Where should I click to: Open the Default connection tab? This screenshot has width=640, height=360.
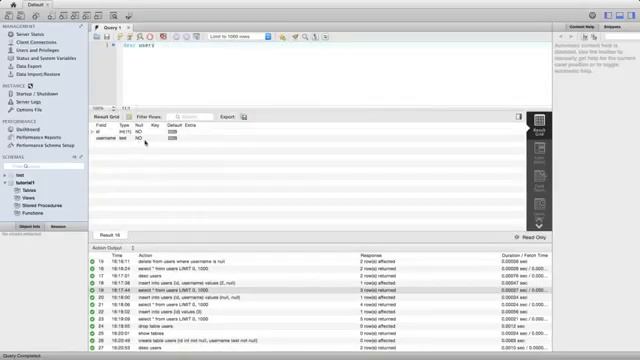[x=36, y=4]
